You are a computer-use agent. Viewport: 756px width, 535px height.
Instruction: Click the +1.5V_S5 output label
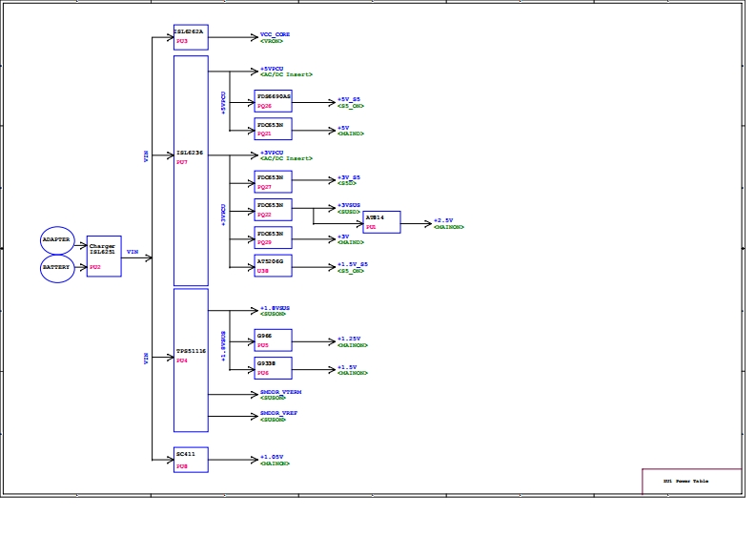coord(352,264)
